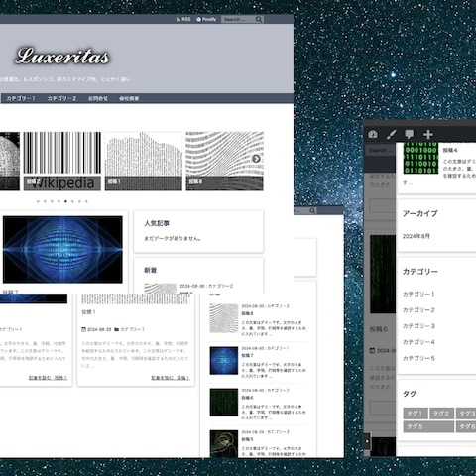Open the RSS feed link

pos(183,19)
